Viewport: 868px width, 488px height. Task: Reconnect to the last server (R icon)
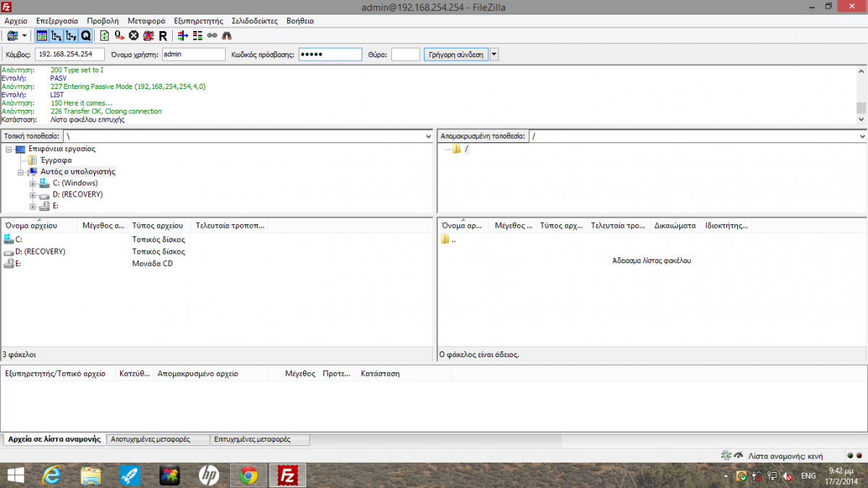coord(163,35)
